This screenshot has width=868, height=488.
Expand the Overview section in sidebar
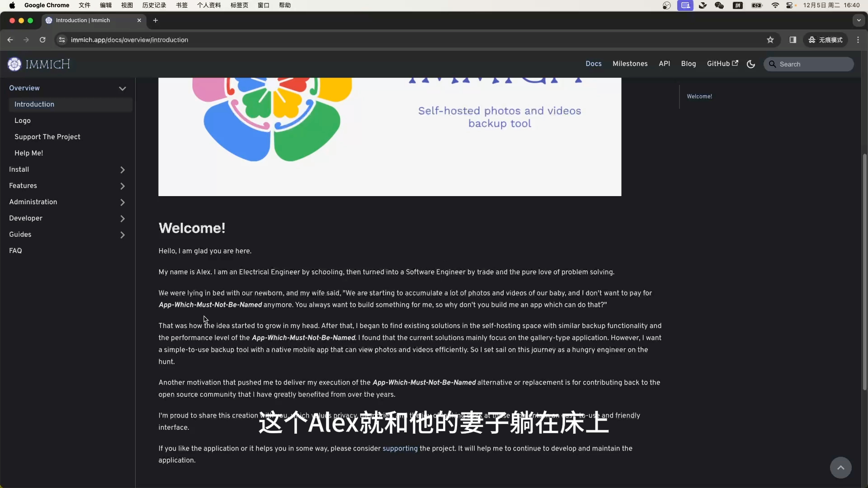click(x=123, y=88)
